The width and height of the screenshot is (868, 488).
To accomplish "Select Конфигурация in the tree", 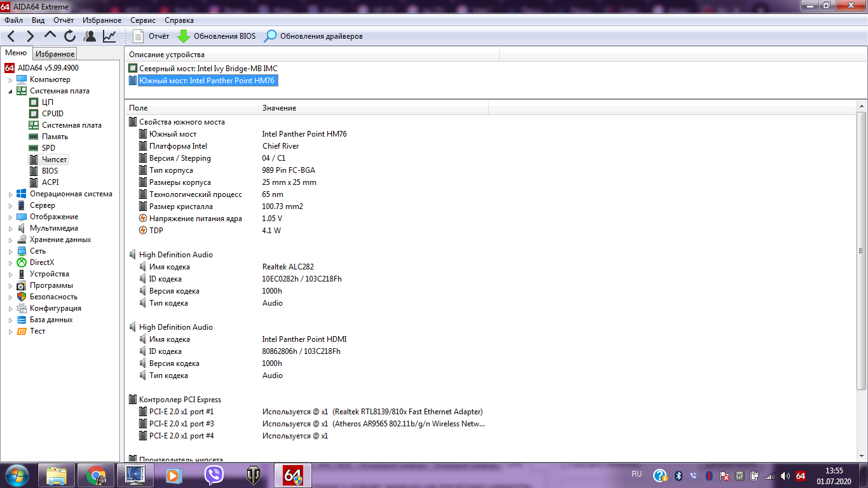I will coord(55,308).
